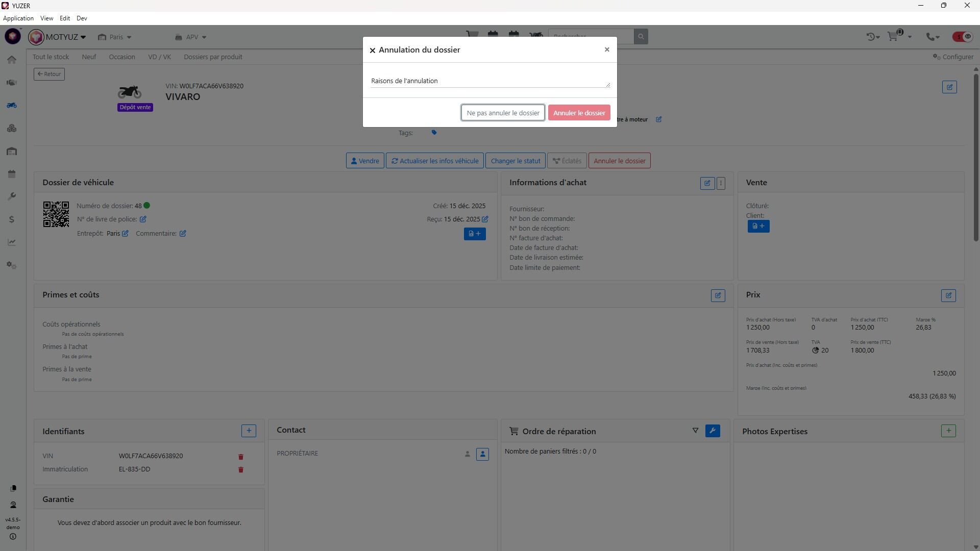Click the filter icon in Ordre de réparation
The height and width of the screenshot is (551, 980).
(x=695, y=431)
